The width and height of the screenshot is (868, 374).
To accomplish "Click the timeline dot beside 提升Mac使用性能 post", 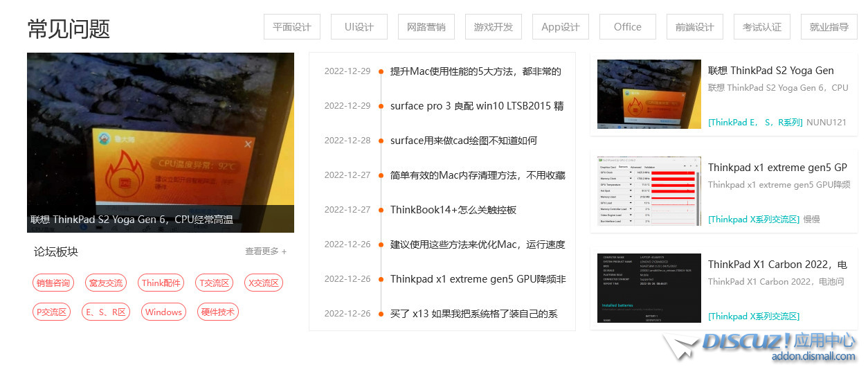I will [381, 71].
